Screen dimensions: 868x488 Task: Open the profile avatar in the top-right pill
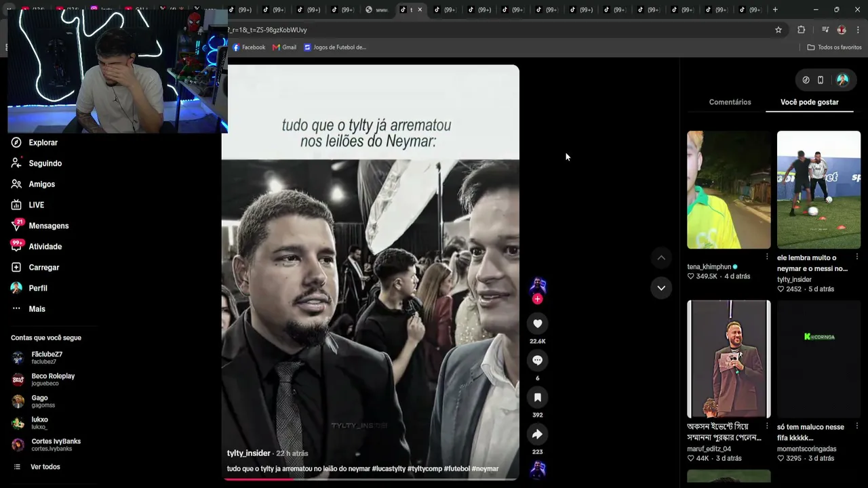click(842, 80)
